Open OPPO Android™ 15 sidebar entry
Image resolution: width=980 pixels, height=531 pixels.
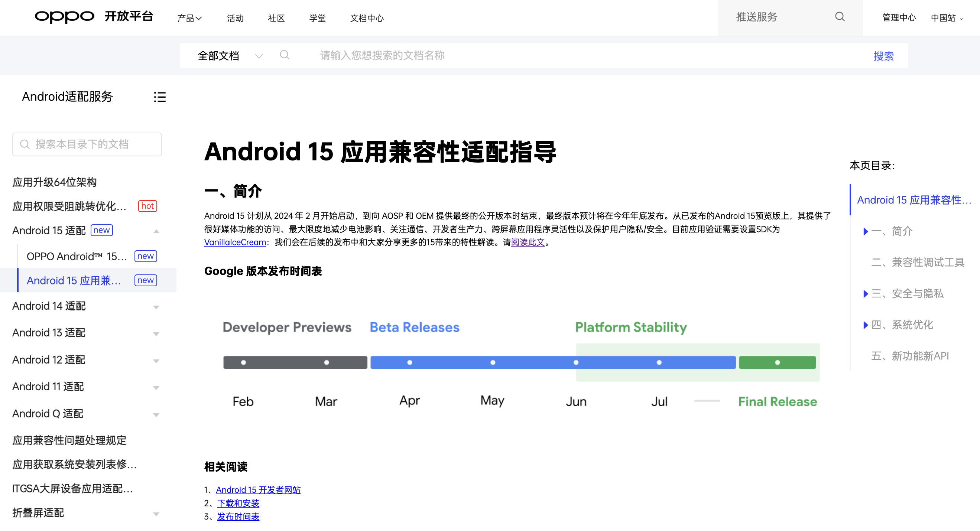pyautogui.click(x=77, y=256)
